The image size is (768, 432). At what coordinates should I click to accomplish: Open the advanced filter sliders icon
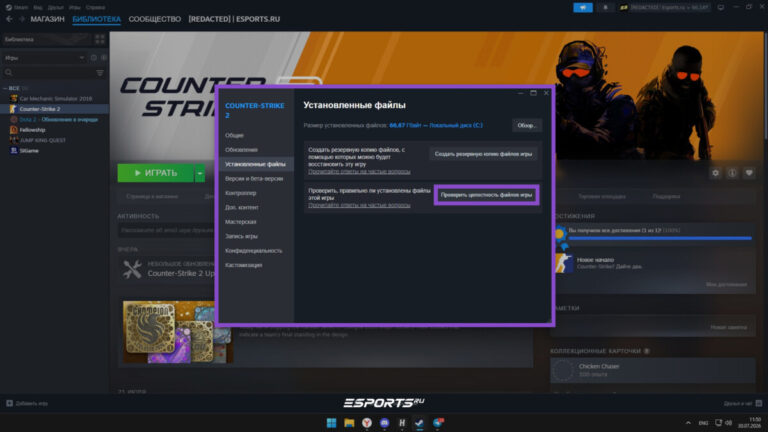(100, 72)
